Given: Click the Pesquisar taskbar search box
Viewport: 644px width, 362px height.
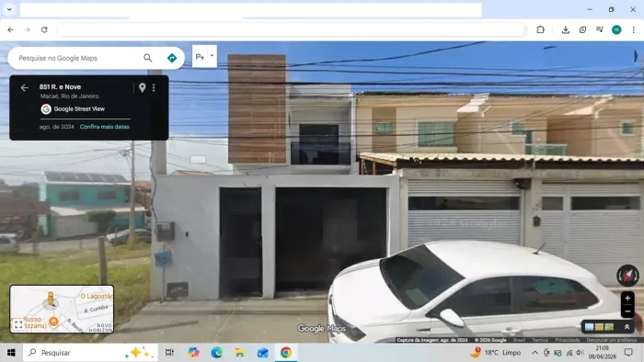Looking at the screenshot, I should [x=90, y=353].
